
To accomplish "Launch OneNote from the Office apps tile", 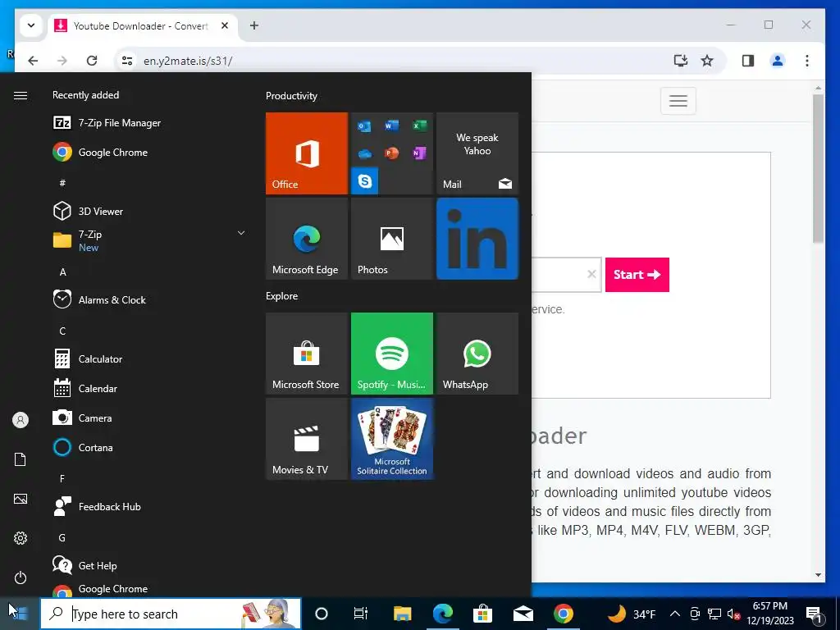I will click(x=419, y=153).
